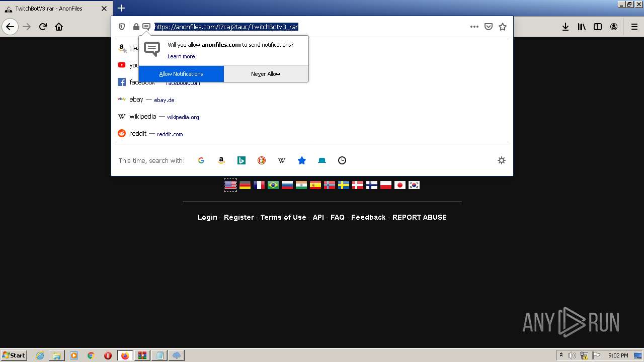Image resolution: width=644 pixels, height=362 pixels.
Task: Click Never Allow button
Action: pyautogui.click(x=266, y=74)
